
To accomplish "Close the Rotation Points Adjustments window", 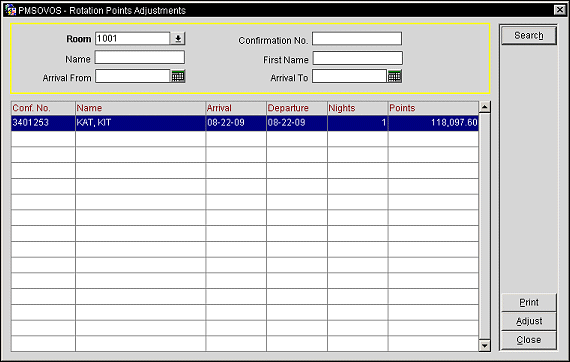I will 560,10.
